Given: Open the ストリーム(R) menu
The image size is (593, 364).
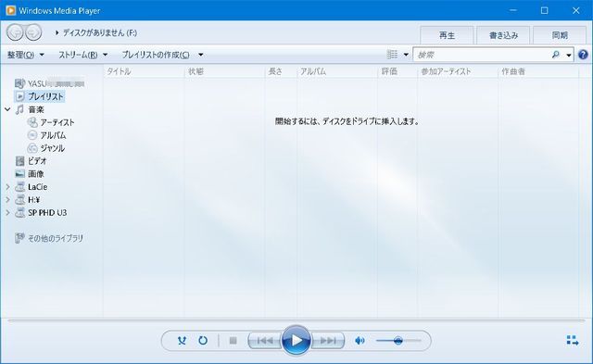Looking at the screenshot, I should (x=82, y=55).
